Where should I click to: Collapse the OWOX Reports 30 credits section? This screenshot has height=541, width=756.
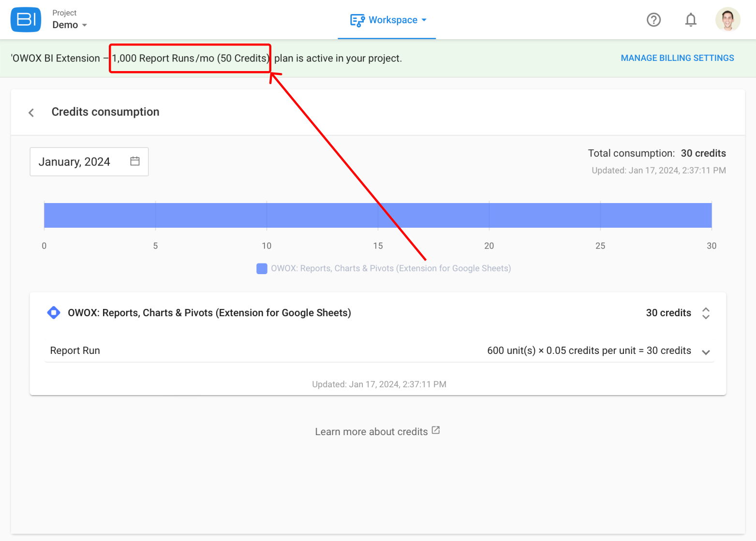[706, 313]
